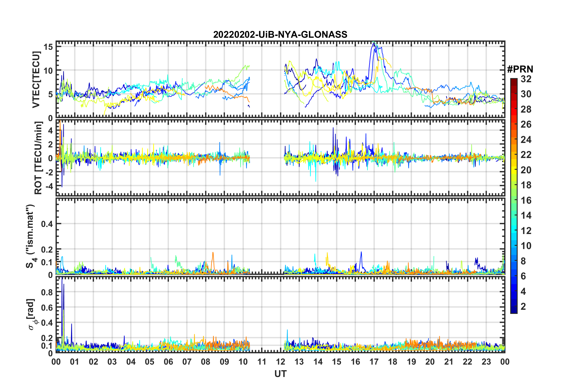
Task: Click the colorbar tick label 32
Action: click(526, 79)
